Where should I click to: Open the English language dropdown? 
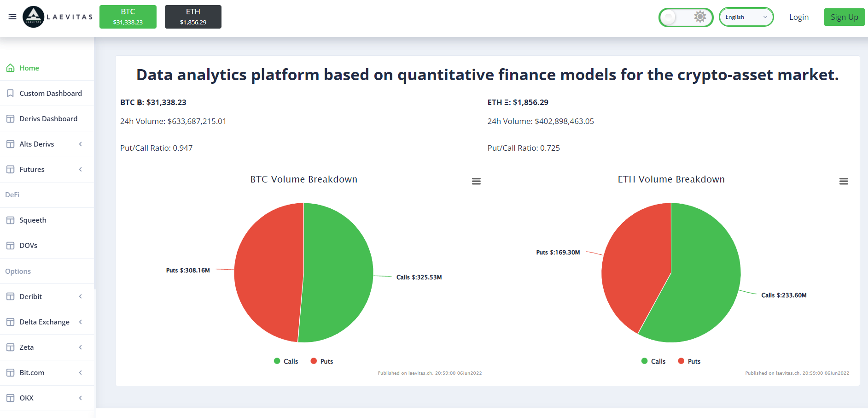pyautogui.click(x=746, y=17)
